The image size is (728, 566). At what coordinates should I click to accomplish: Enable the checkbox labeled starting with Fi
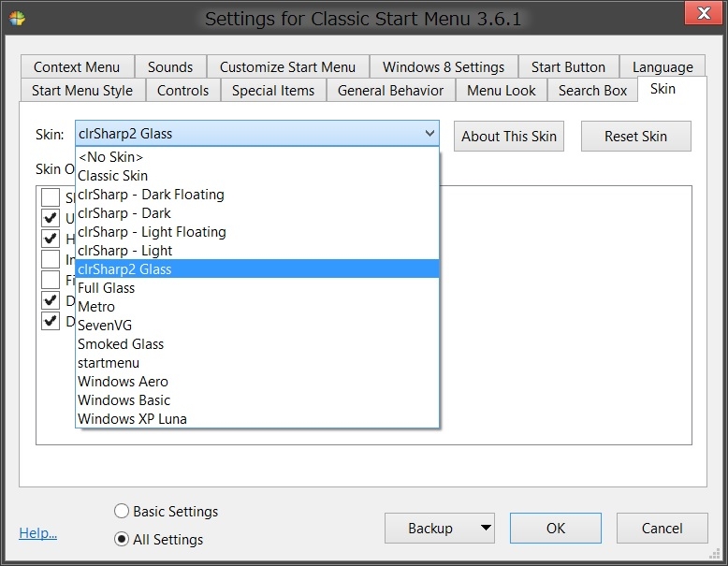coord(51,280)
